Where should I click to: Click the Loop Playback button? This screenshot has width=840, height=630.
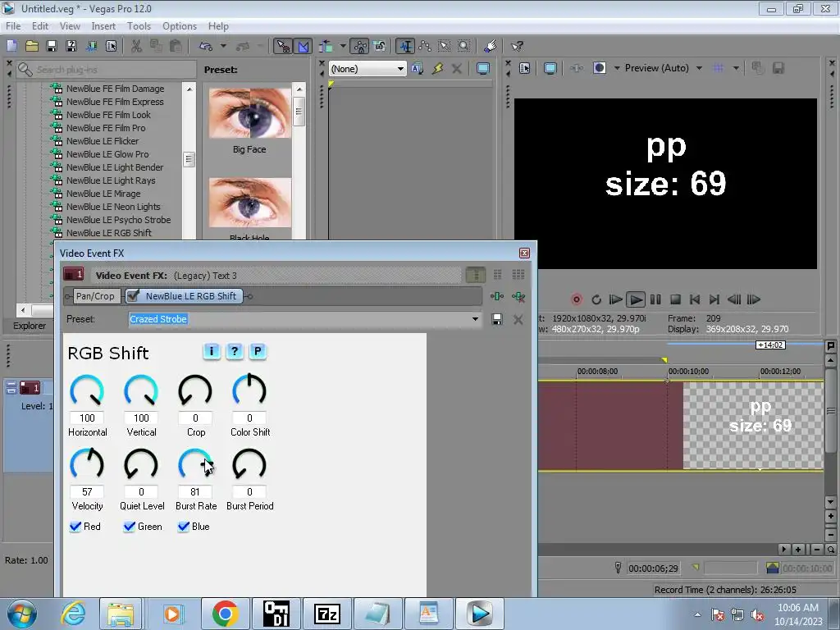(x=596, y=299)
